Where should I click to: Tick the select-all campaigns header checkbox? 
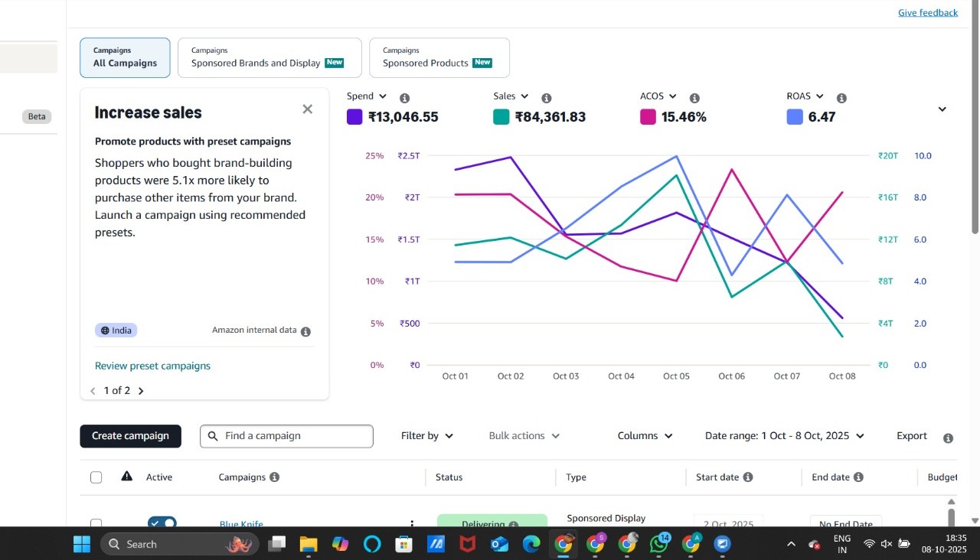click(96, 477)
